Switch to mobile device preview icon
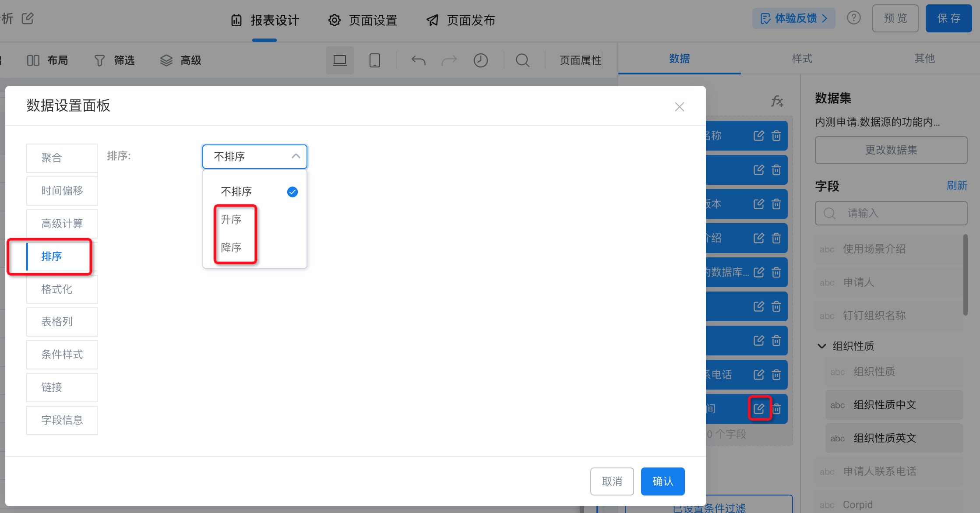Screen dimensions: 980x513 tap(375, 60)
